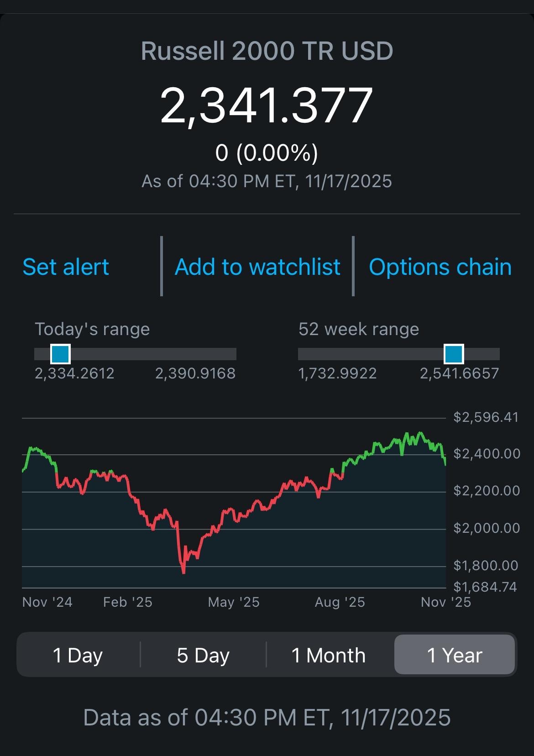The image size is (534, 756).
Task: Select the 1 Year tab
Action: tap(455, 656)
